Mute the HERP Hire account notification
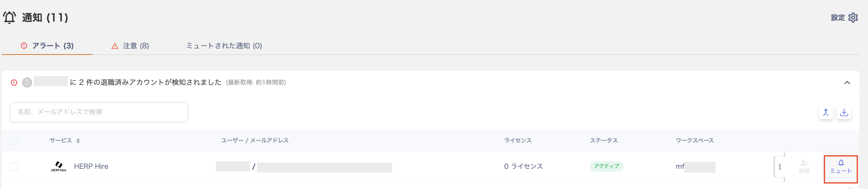Viewport: 868px width, 189px height. (x=840, y=167)
